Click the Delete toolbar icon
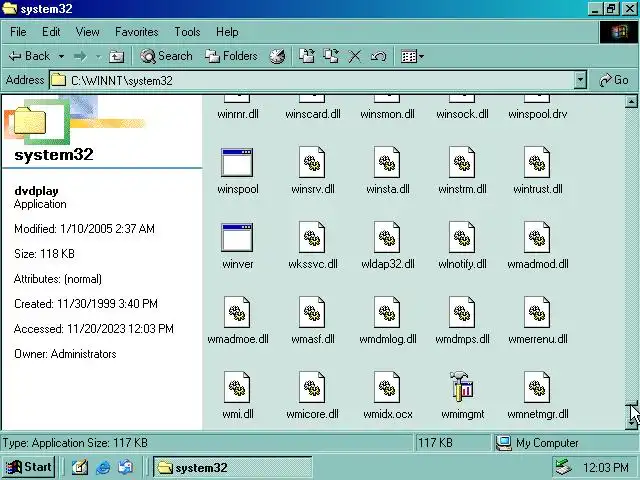 coord(354,56)
